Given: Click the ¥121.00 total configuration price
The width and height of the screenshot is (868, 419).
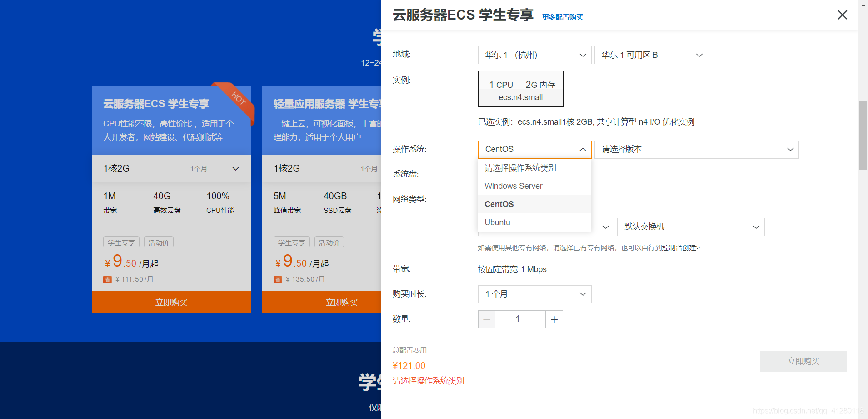Looking at the screenshot, I should click(x=409, y=366).
